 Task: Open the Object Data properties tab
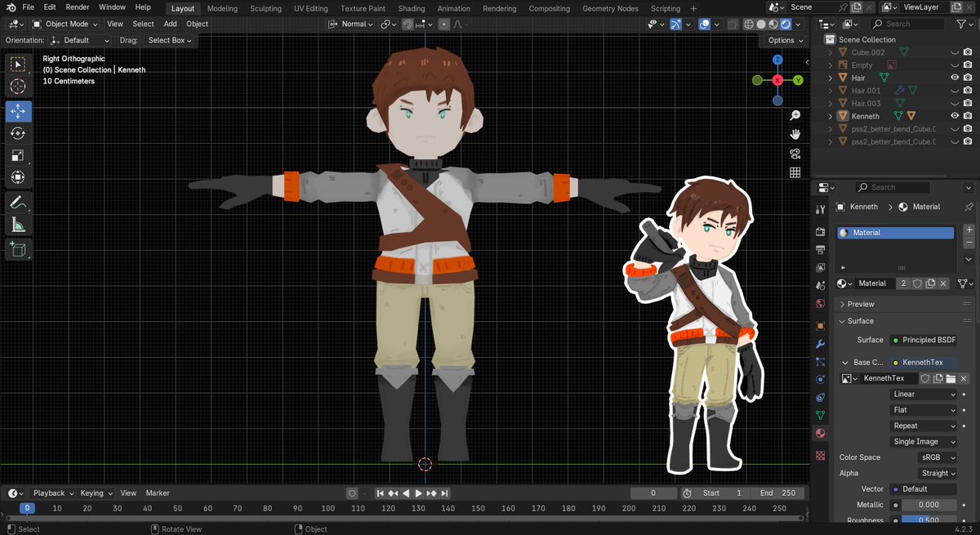coord(821,416)
